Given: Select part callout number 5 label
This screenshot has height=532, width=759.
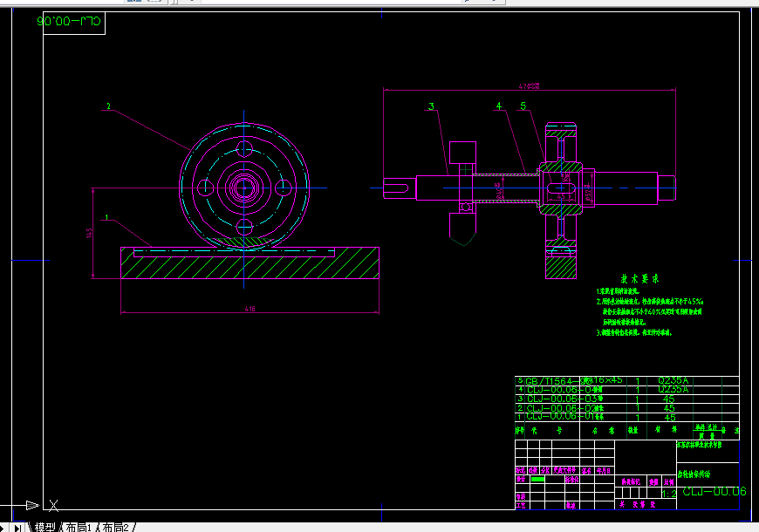Looking at the screenshot, I should point(523,106).
